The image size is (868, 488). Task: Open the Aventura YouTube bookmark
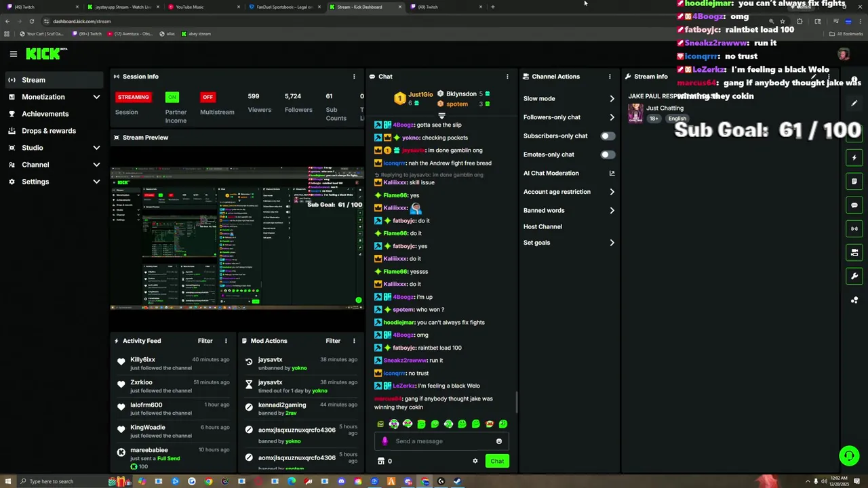[x=132, y=34]
